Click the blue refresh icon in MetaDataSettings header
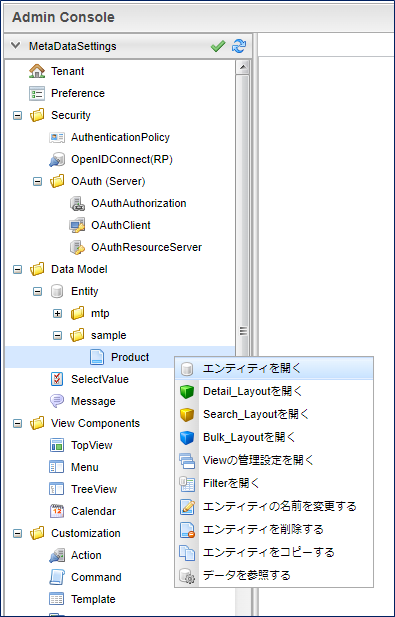The width and height of the screenshot is (395, 617). pyautogui.click(x=239, y=46)
